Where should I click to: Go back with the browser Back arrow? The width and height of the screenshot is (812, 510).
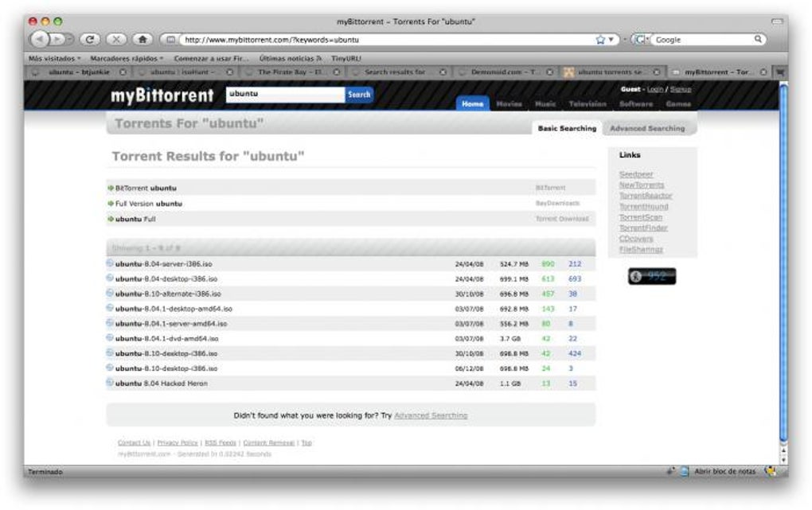click(x=41, y=39)
